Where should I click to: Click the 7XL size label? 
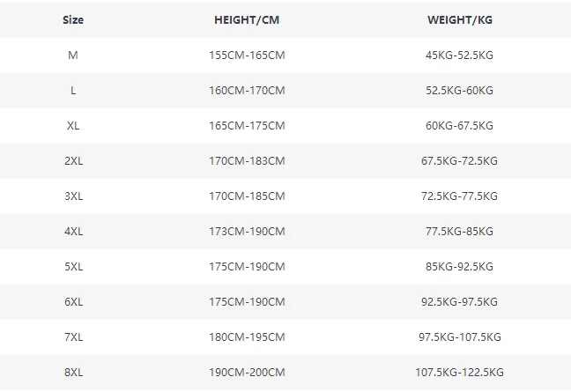coord(73,337)
